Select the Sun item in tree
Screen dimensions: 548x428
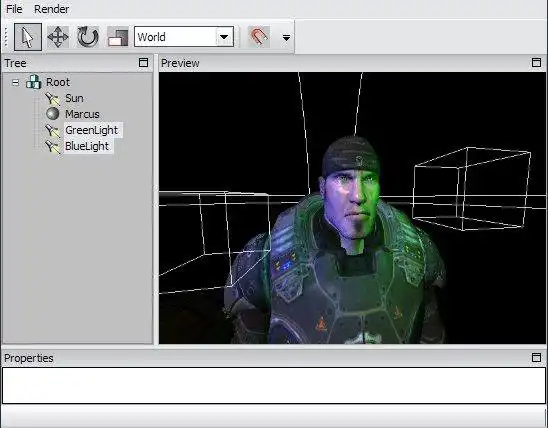point(74,98)
